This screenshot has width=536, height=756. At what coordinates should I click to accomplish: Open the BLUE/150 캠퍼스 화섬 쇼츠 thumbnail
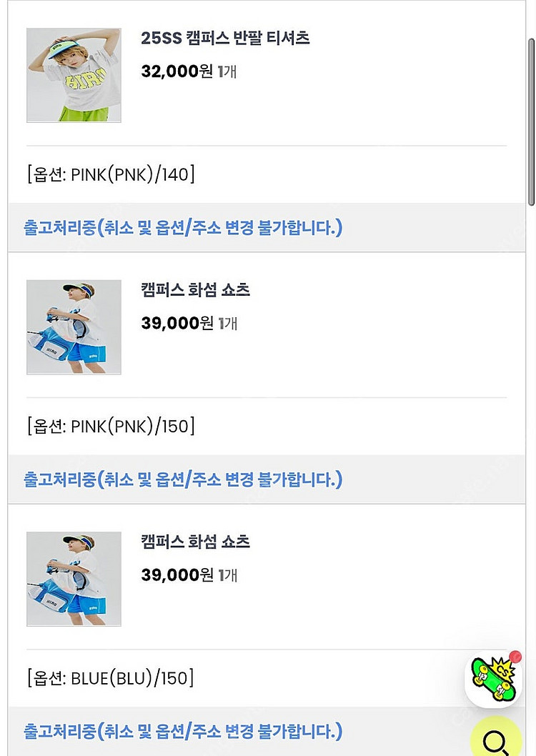74,579
